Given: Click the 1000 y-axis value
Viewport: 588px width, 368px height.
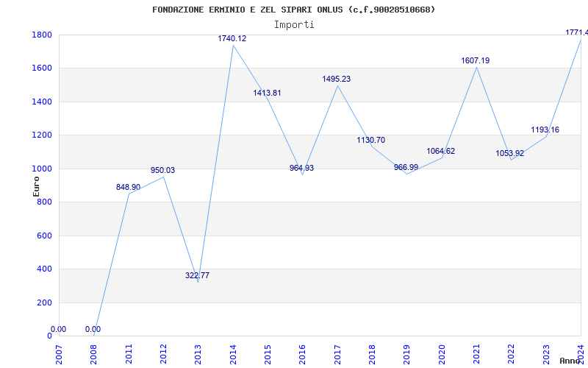Looking at the screenshot, I should 42,169.
